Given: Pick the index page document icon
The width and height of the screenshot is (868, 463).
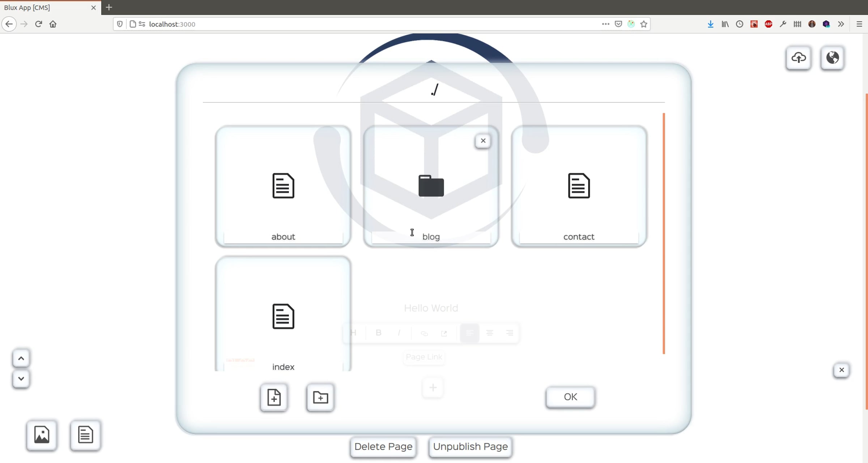Looking at the screenshot, I should tap(283, 316).
